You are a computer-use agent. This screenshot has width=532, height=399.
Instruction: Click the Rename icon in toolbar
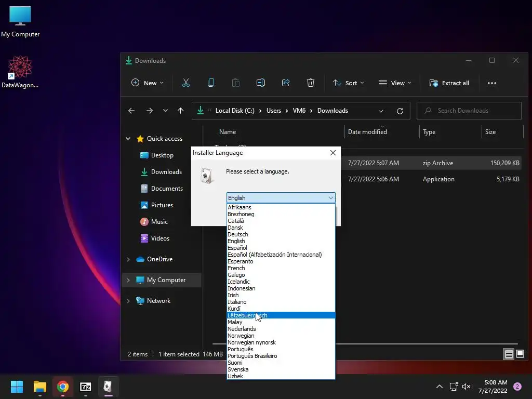tap(261, 83)
